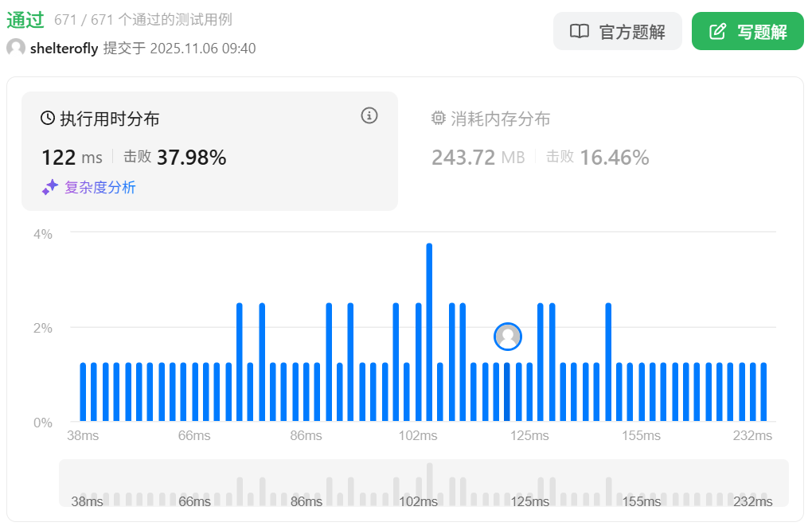
Task: Select the first histogram bar at 38ms
Action: [83, 392]
